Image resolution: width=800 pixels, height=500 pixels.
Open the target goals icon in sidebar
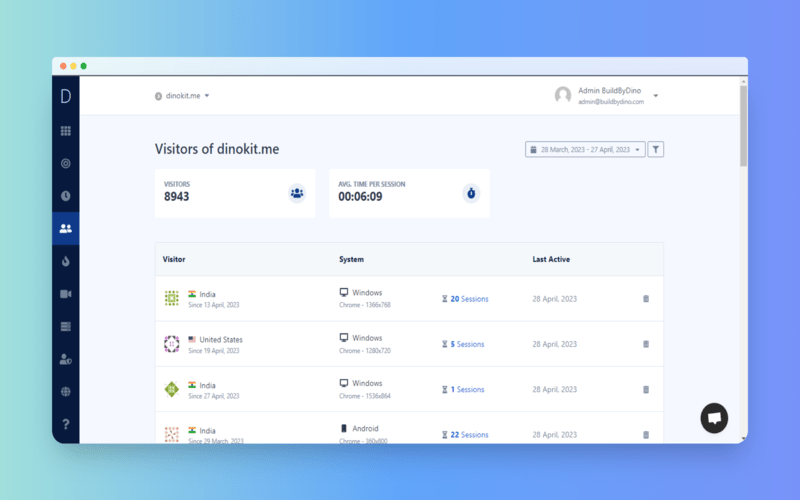click(x=65, y=163)
